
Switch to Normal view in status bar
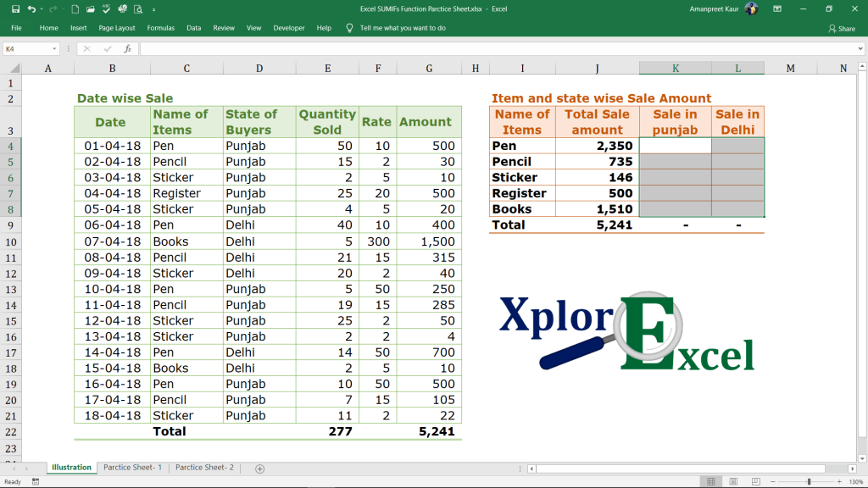coord(710,480)
